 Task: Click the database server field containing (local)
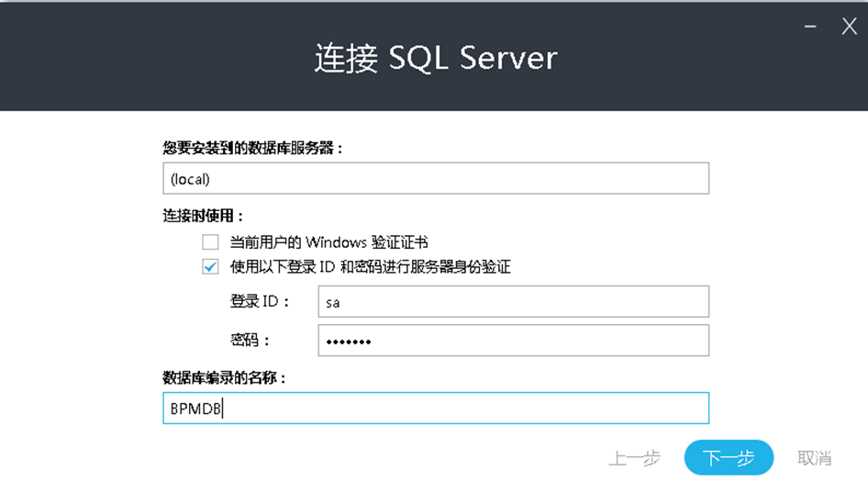point(436,178)
